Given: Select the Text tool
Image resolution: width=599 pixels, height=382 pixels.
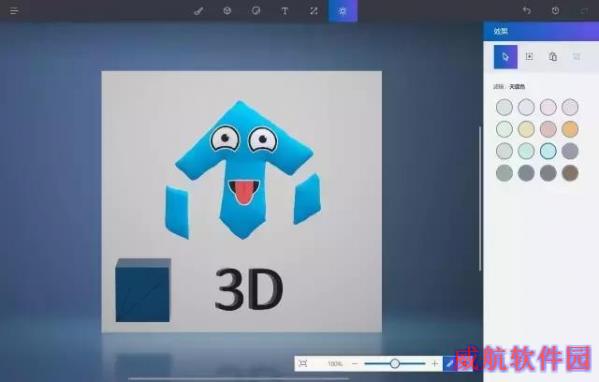Looking at the screenshot, I should pos(285,11).
